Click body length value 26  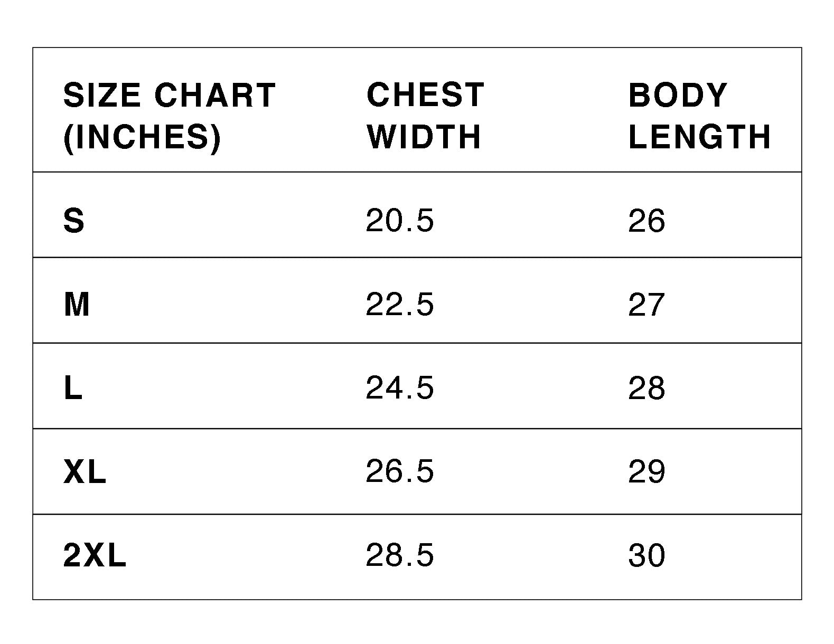click(x=646, y=221)
